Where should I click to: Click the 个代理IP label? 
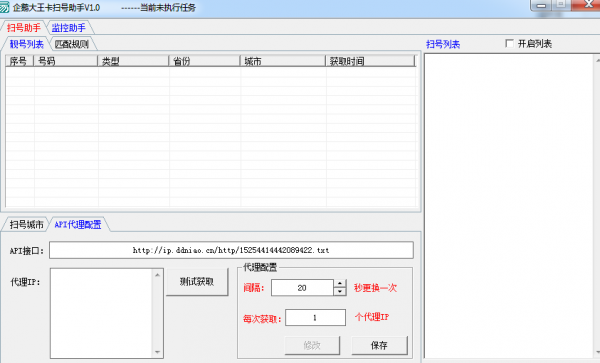(x=372, y=317)
